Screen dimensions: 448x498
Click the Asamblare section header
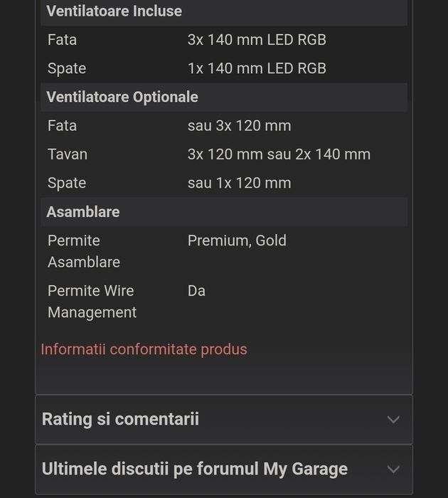point(83,211)
